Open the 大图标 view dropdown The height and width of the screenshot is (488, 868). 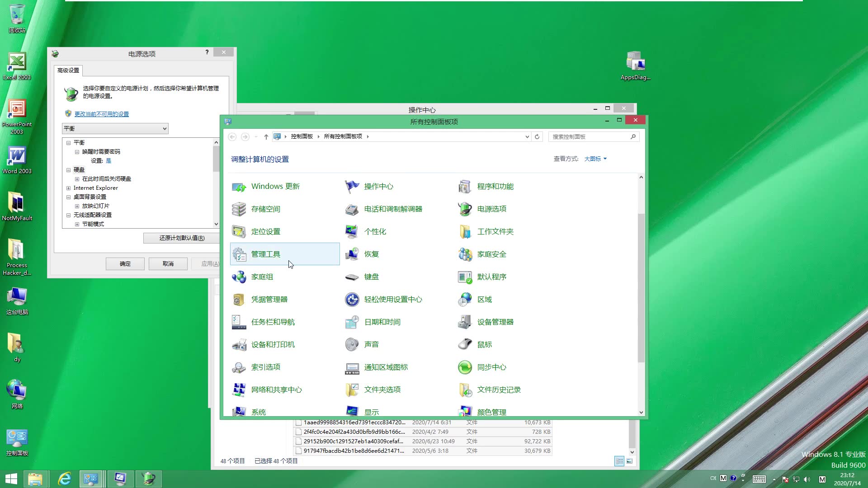[x=594, y=159]
